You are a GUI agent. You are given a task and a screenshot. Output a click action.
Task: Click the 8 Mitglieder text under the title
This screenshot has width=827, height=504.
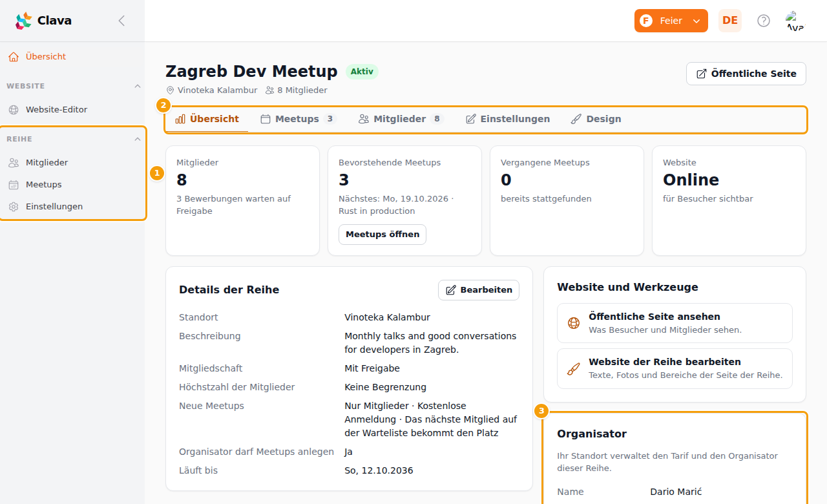click(297, 90)
